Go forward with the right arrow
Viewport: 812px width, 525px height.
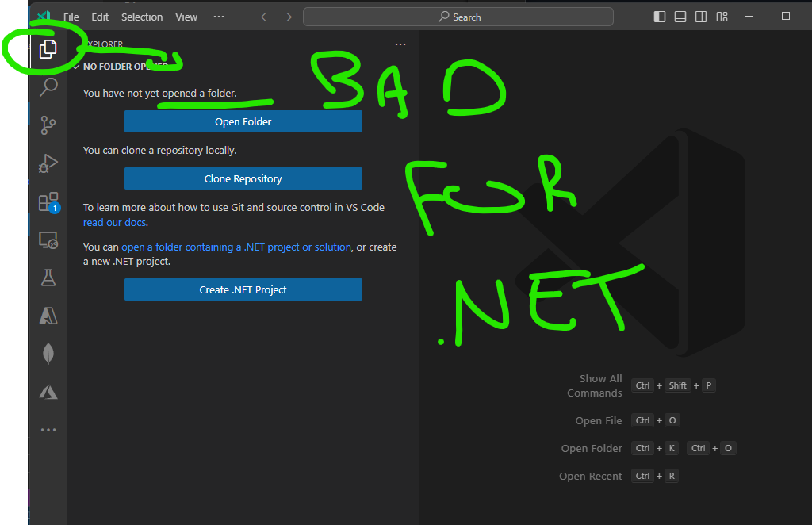click(x=287, y=17)
